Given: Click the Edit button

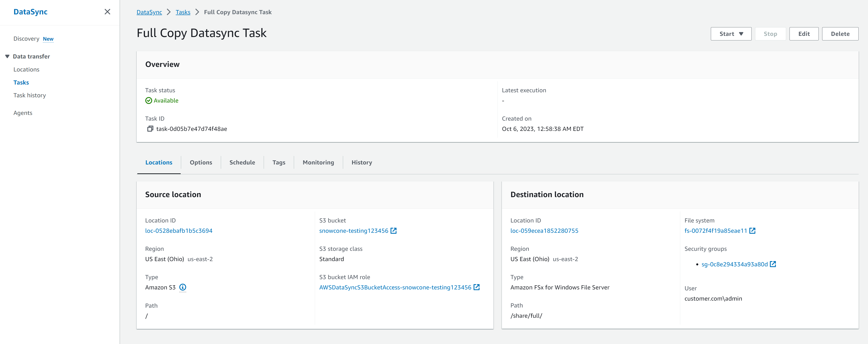Looking at the screenshot, I should pos(804,34).
